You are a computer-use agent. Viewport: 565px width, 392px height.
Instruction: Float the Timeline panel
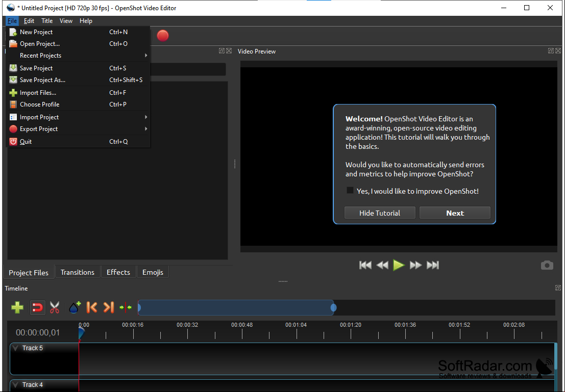(558, 288)
